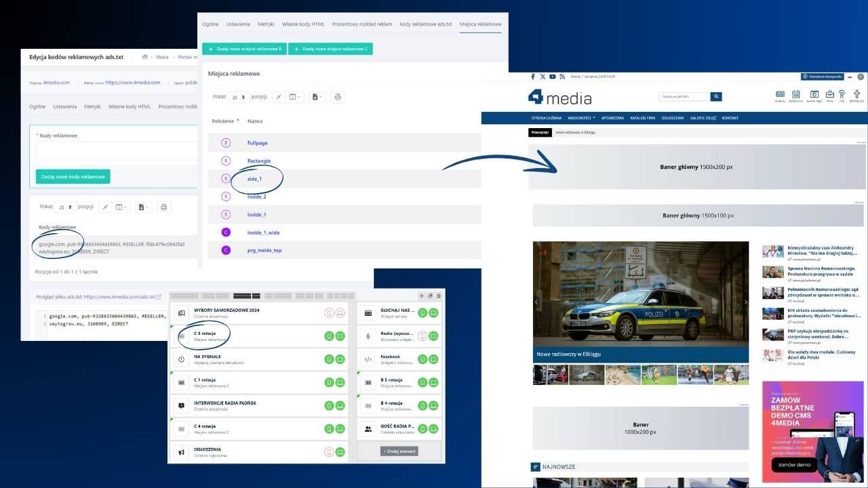This screenshot has width=868, height=488.
Task: Open page-size selector in Miejsca reklamowe
Action: [x=238, y=97]
